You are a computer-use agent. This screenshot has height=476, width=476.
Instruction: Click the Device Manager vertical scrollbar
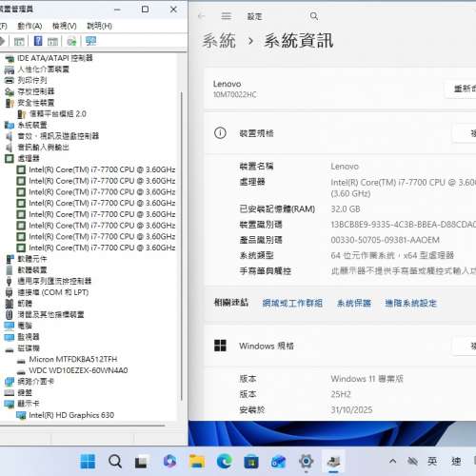point(182,246)
